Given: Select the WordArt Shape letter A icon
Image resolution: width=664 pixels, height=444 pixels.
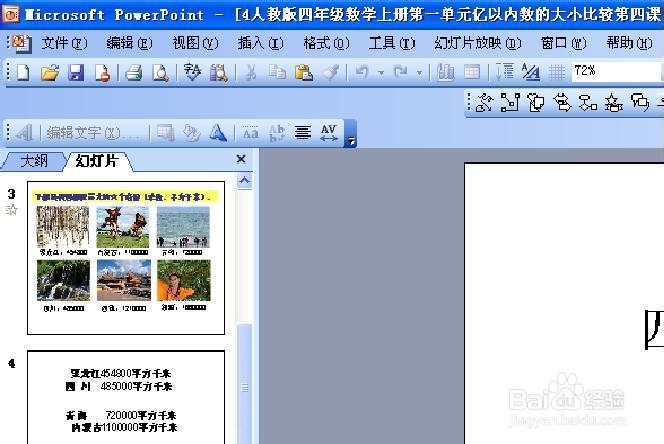Looking at the screenshot, I should pyautogui.click(x=218, y=133).
